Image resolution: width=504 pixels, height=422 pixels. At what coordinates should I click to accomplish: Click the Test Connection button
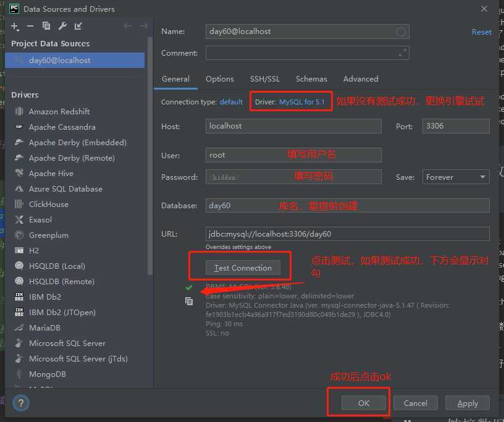tap(243, 268)
